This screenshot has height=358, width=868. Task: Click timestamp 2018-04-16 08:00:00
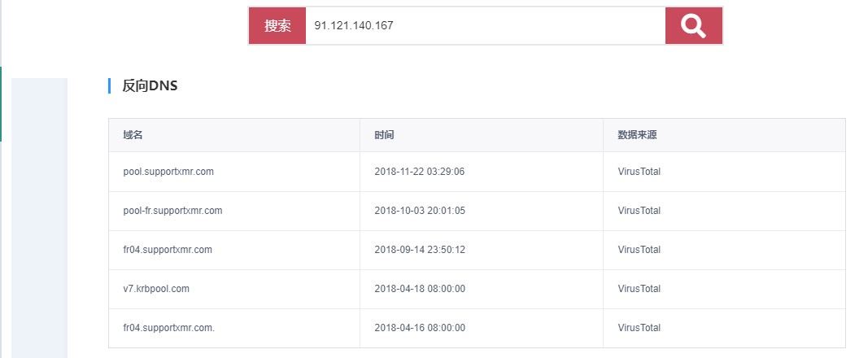pyautogui.click(x=420, y=328)
